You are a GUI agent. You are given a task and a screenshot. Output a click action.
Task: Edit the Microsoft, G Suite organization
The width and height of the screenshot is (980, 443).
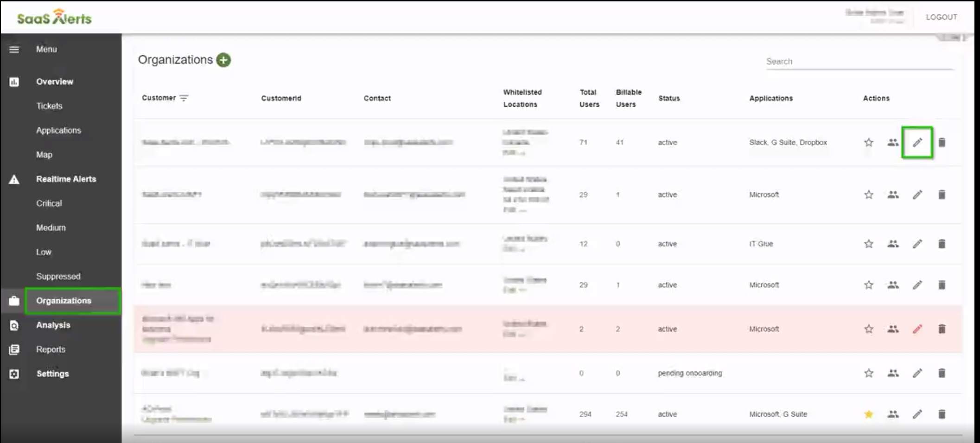pyautogui.click(x=917, y=414)
